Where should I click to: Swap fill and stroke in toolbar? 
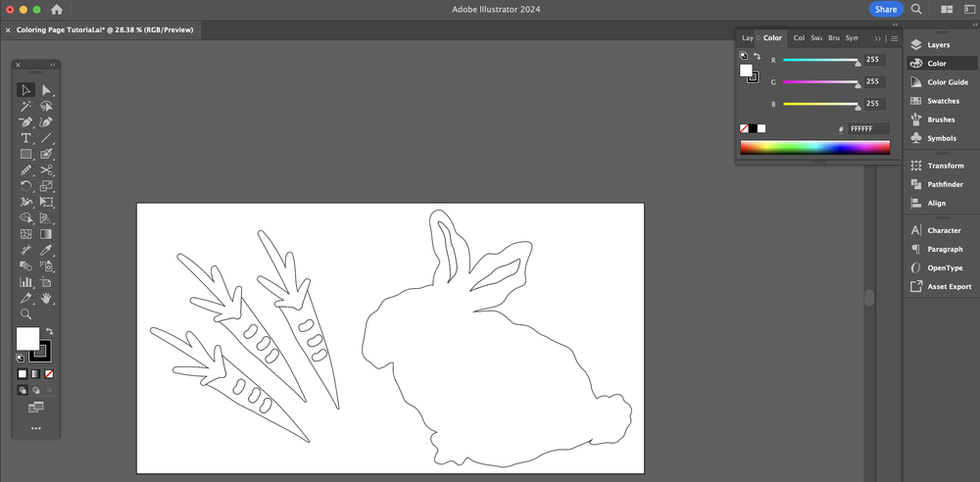tap(49, 331)
